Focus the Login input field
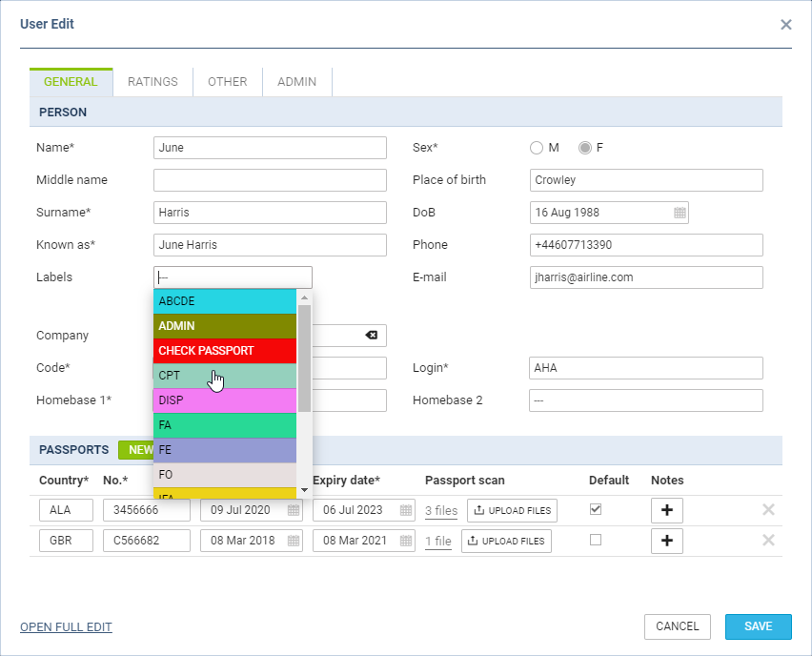Screen dimensions: 812x656 646,368
